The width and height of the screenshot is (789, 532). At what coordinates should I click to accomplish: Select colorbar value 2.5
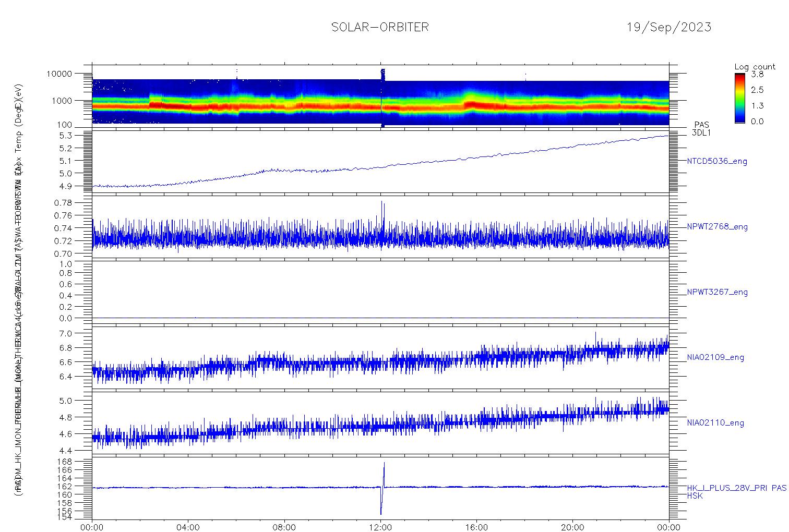757,90
